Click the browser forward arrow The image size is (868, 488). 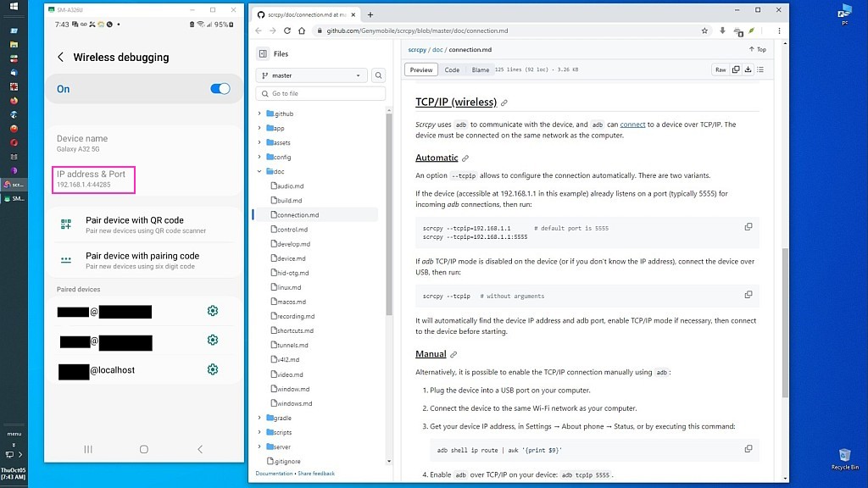tap(272, 31)
